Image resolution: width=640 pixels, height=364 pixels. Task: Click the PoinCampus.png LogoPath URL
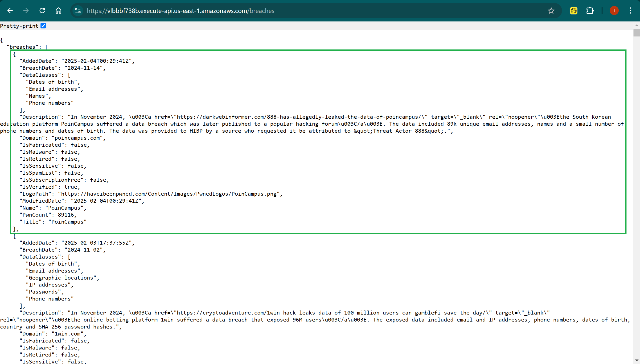pos(169,194)
